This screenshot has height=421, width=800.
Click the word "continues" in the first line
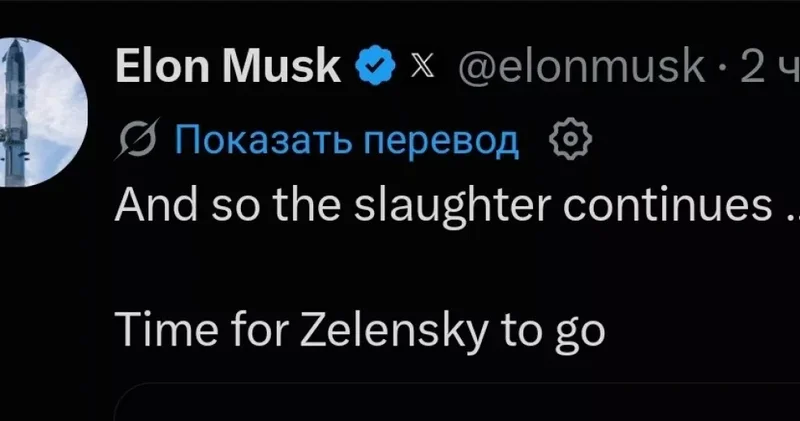[x=667, y=205]
